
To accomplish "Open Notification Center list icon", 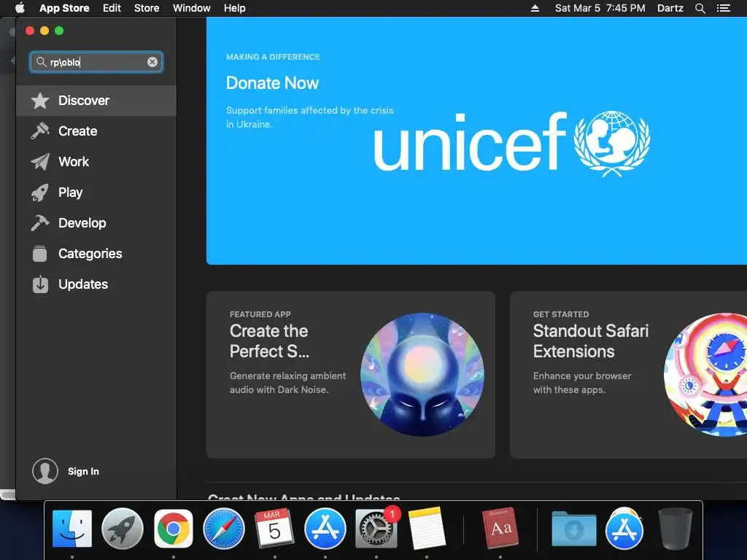I will [x=724, y=8].
